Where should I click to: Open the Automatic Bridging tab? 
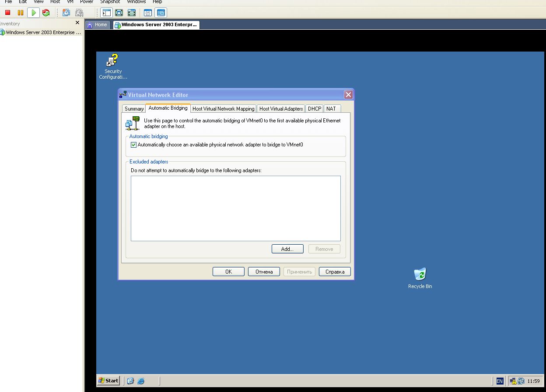point(168,108)
